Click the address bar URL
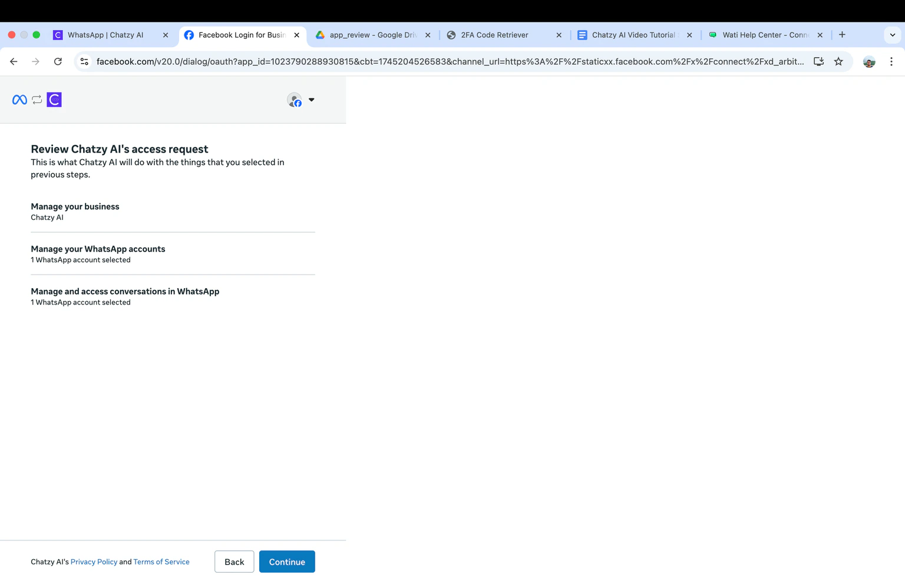 click(x=450, y=61)
